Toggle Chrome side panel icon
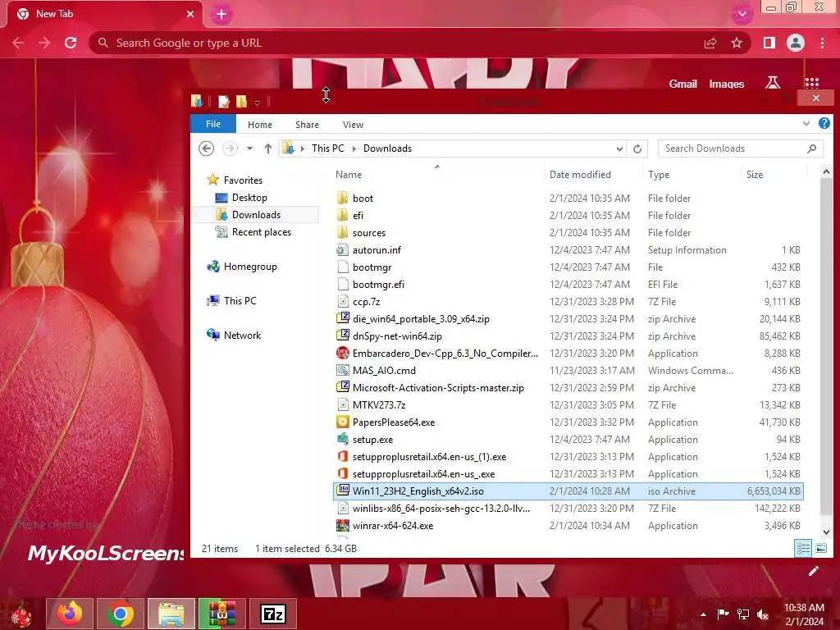The width and height of the screenshot is (840, 630). [769, 43]
